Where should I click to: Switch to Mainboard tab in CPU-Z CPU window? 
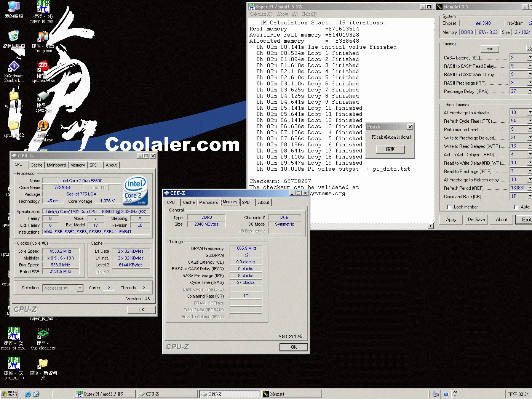coord(56,165)
